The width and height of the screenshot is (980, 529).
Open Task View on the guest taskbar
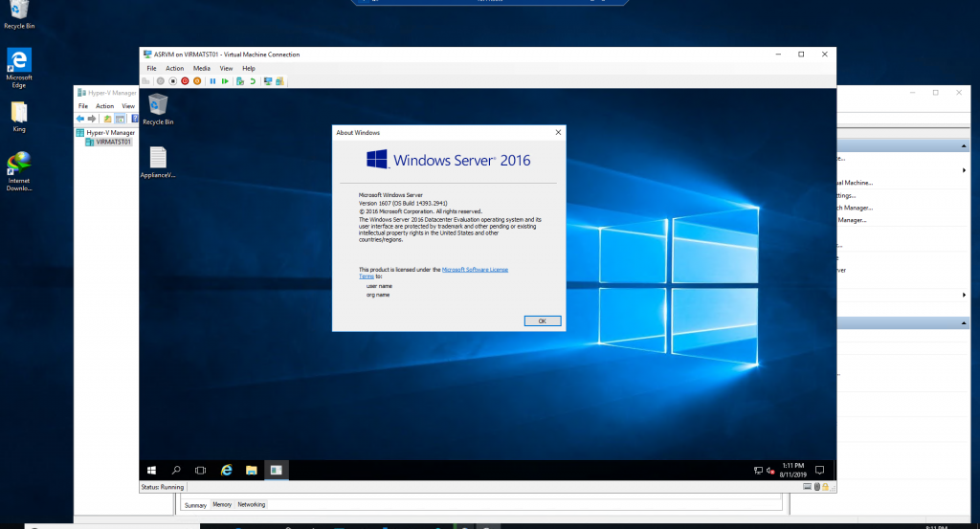point(201,471)
